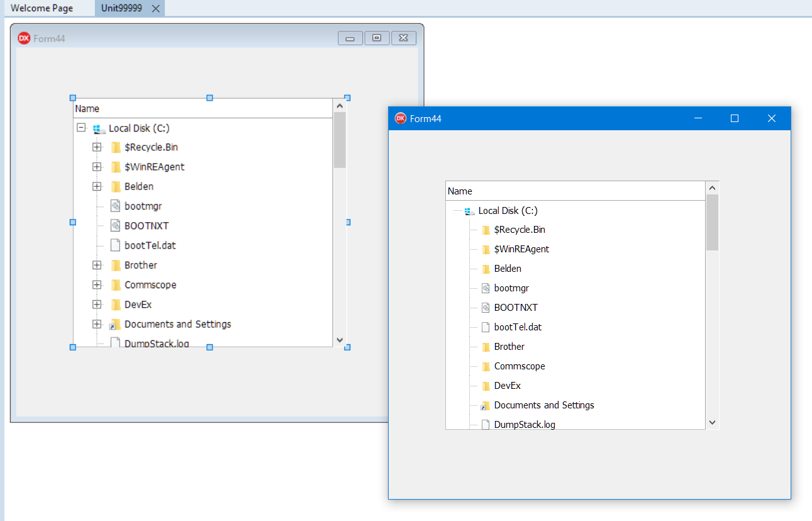This screenshot has height=521, width=812.
Task: Expand Documents and Settings in designer tree
Action: pos(97,324)
